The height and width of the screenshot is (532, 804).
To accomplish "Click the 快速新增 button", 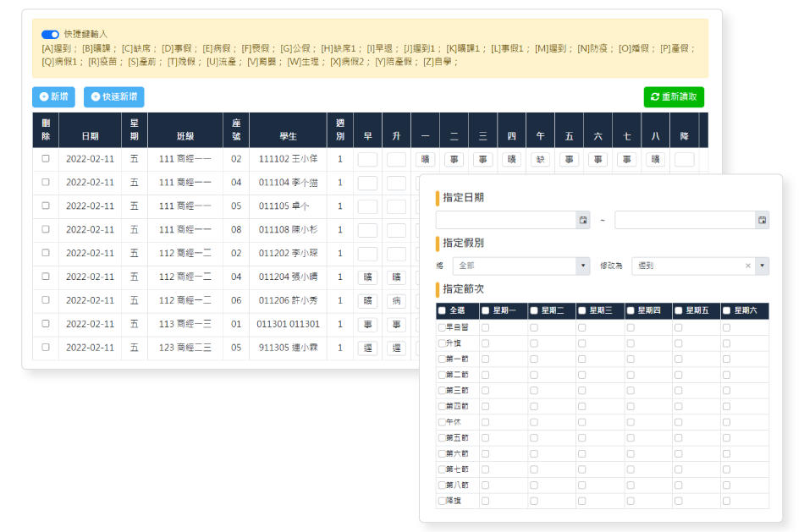I will point(114,97).
